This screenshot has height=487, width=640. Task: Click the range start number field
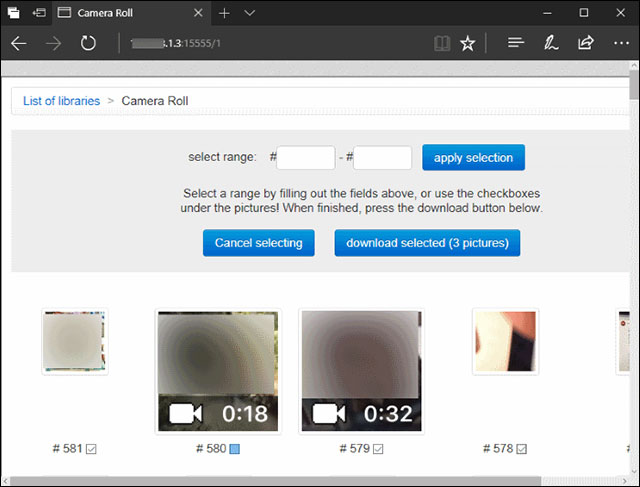(x=306, y=158)
